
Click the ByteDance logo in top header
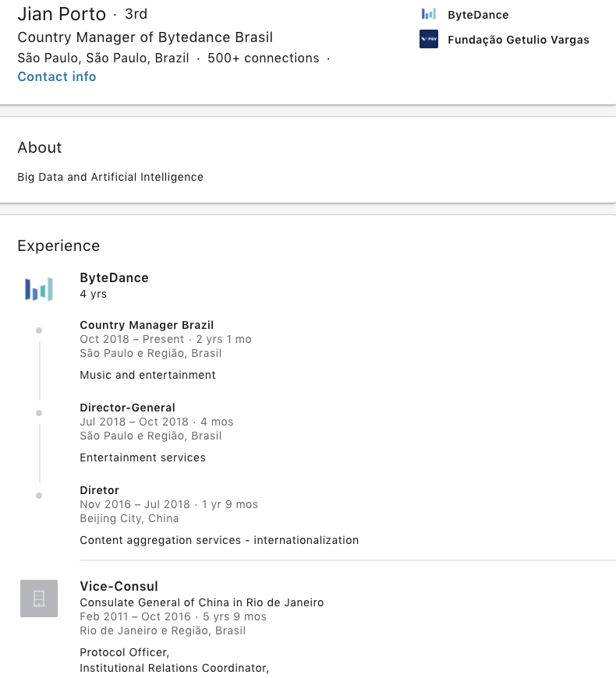(x=428, y=14)
